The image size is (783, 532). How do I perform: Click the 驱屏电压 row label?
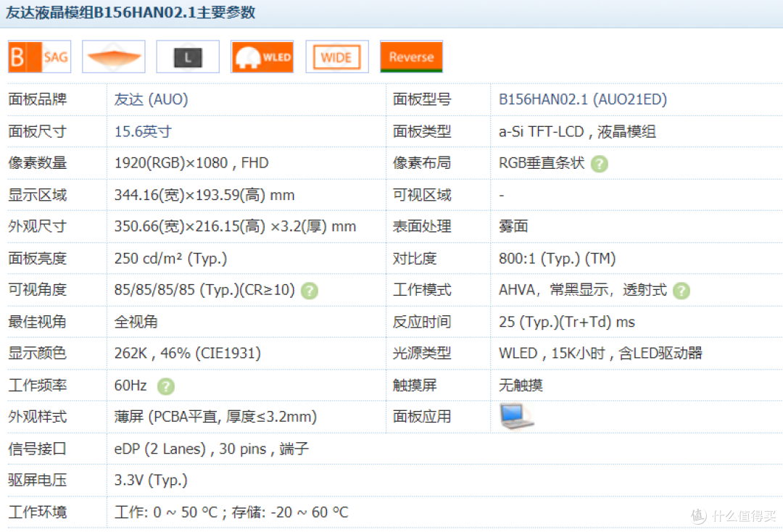pos(38,480)
